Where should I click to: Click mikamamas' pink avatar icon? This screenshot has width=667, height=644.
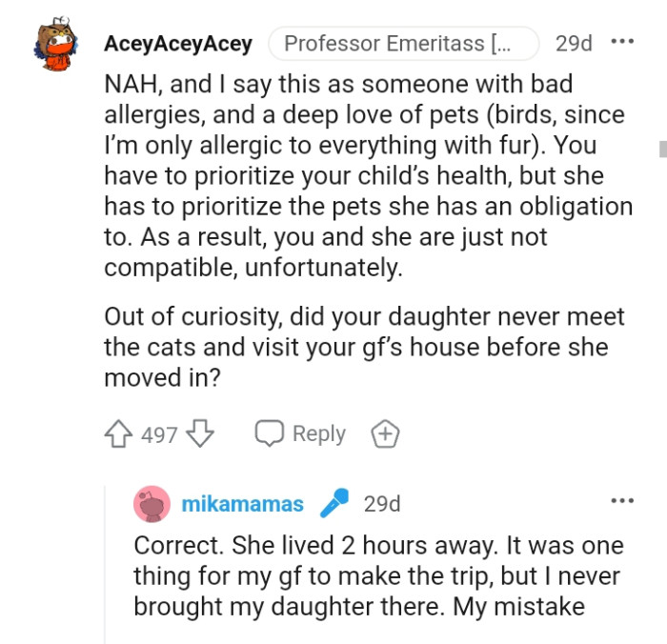(152, 504)
